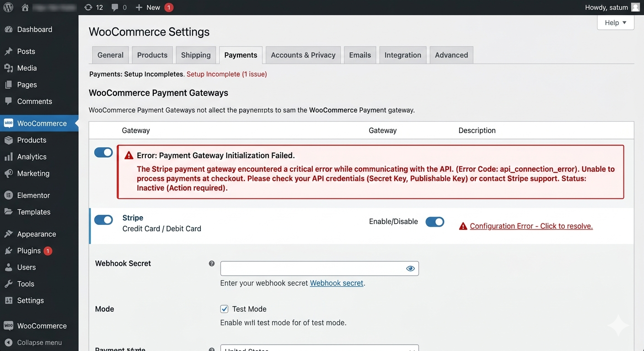644x351 pixels.
Task: Open the Media library sidebar icon
Action: pos(8,68)
